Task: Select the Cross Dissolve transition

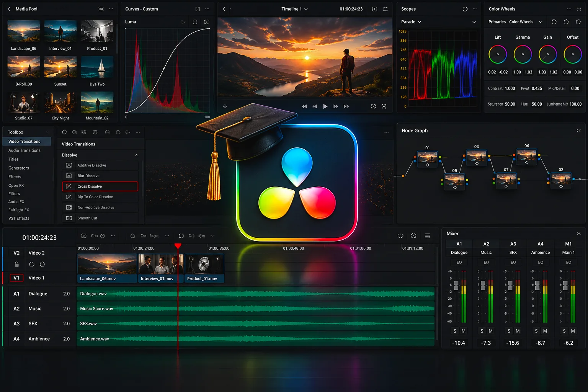Action: click(x=100, y=186)
